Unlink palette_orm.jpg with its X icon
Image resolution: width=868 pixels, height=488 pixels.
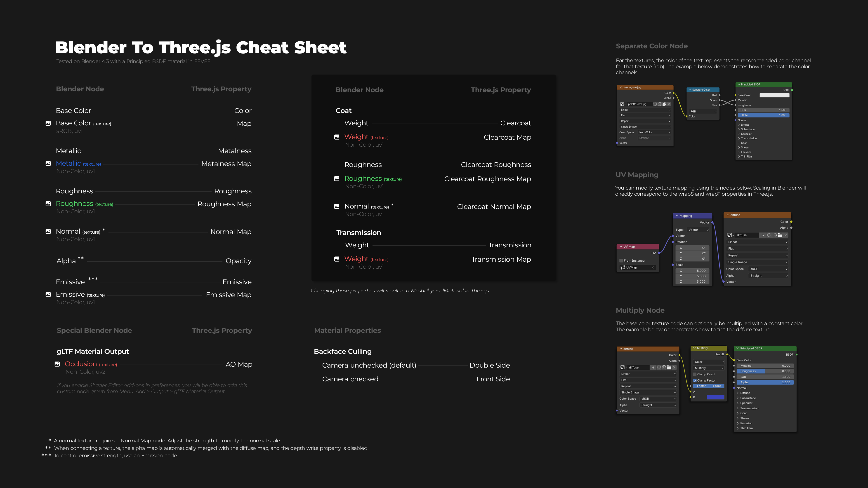[x=669, y=104]
